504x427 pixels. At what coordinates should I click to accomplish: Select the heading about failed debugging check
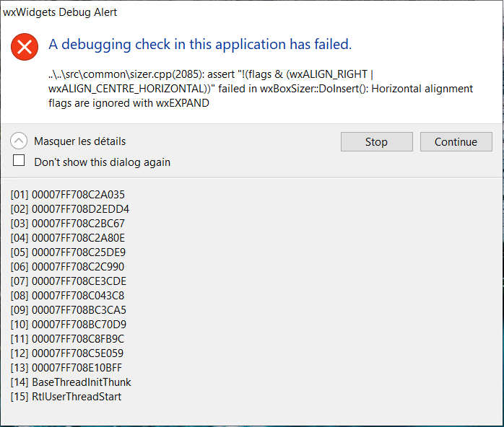pos(200,44)
